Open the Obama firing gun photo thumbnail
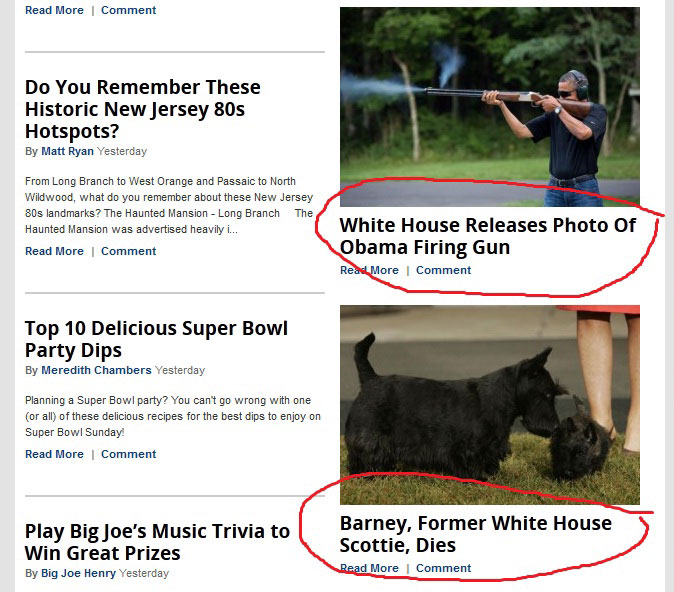The width and height of the screenshot is (674, 592). coord(490,107)
